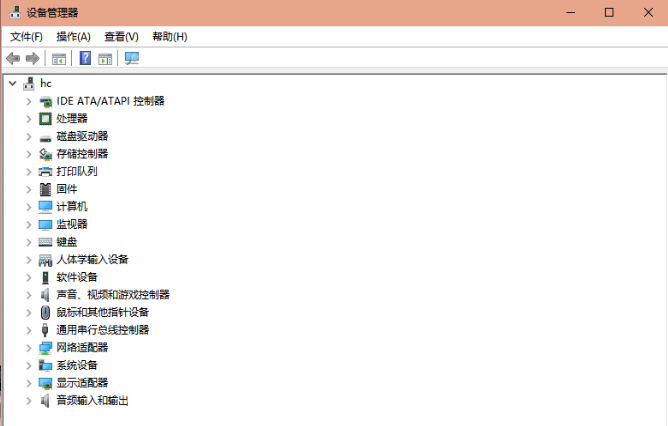Click the show/hide console tree toolbar icon
The height and width of the screenshot is (426, 668).
point(59,59)
